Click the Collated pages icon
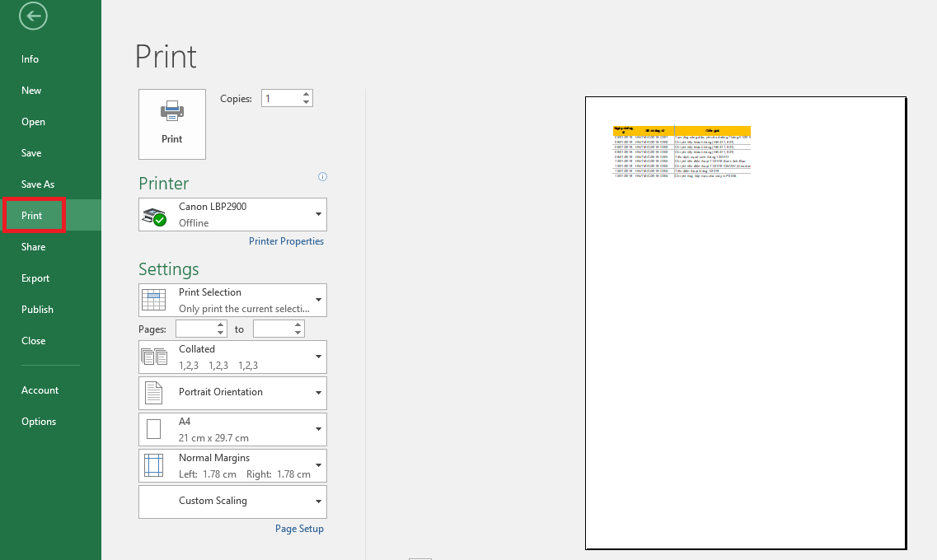Image resolution: width=937 pixels, height=560 pixels. pos(154,357)
